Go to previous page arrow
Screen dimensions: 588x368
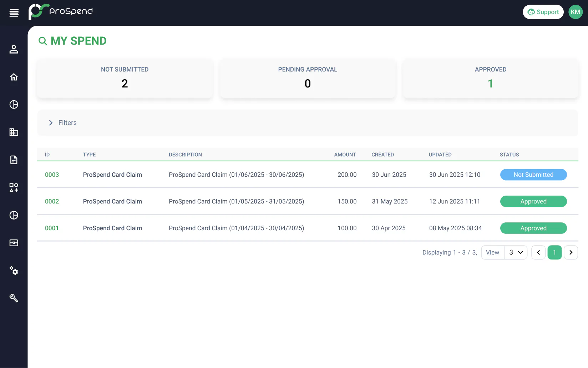click(538, 252)
